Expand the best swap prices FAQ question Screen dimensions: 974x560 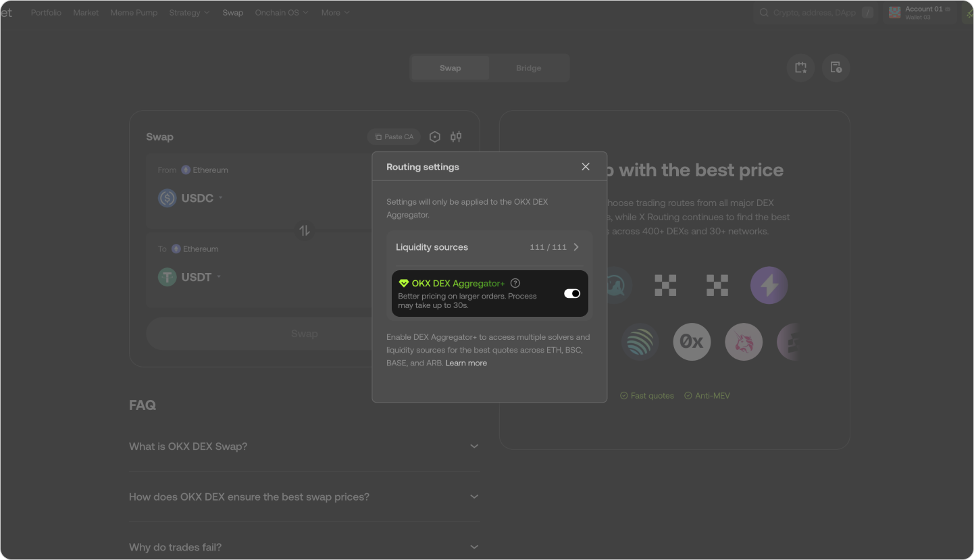pyautogui.click(x=305, y=497)
